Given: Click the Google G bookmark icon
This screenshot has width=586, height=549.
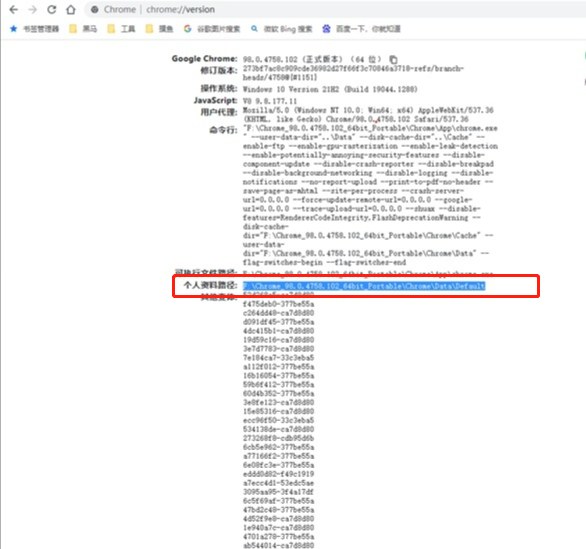Looking at the screenshot, I should (187, 29).
